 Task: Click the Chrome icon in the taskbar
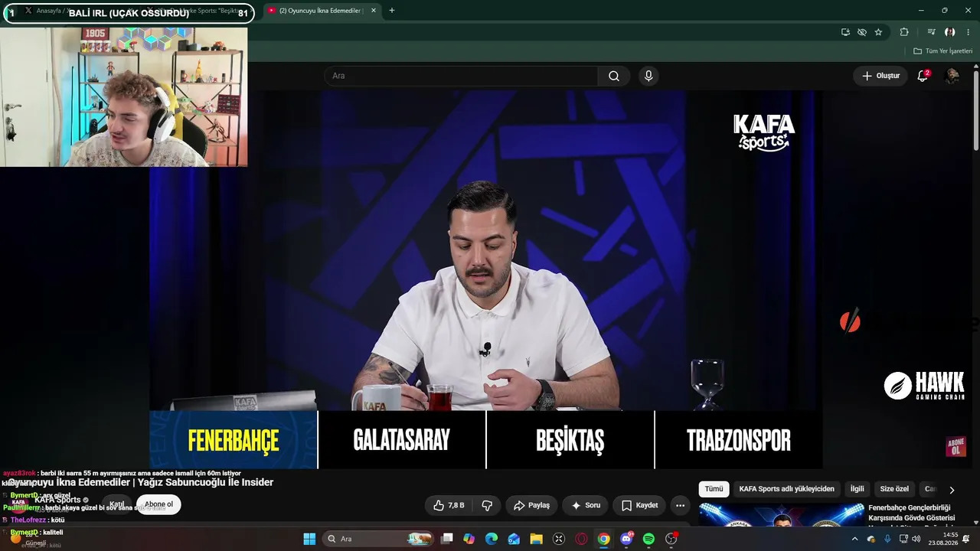pos(604,539)
